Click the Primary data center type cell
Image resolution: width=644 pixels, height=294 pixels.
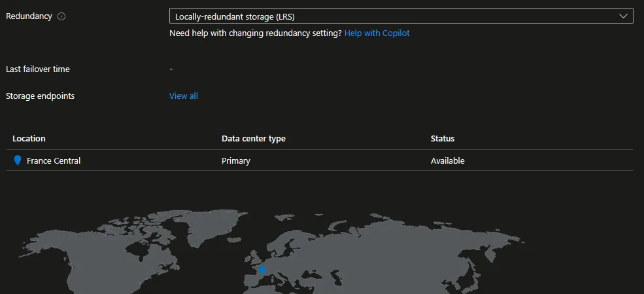pyautogui.click(x=236, y=161)
